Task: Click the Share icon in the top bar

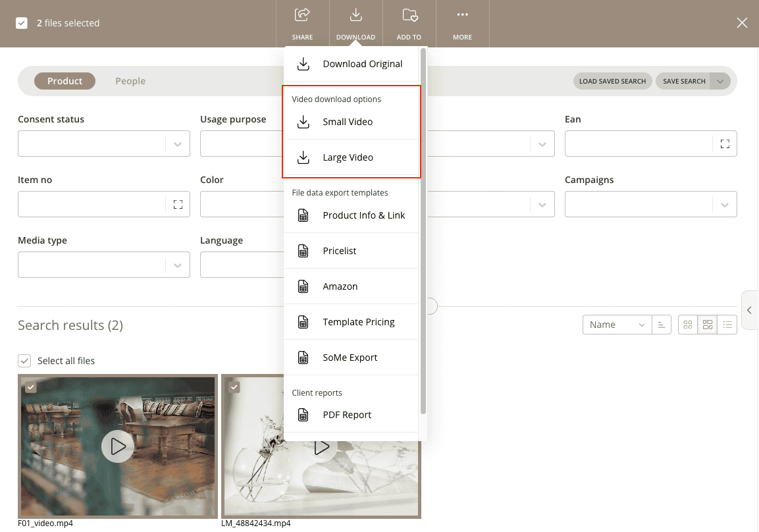Action: click(302, 15)
